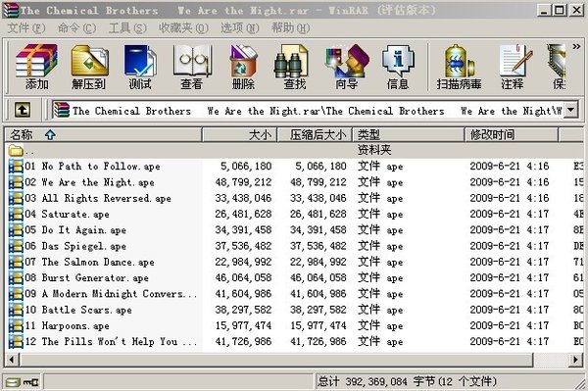Open the 收藏夹(O) menu

tap(183, 28)
